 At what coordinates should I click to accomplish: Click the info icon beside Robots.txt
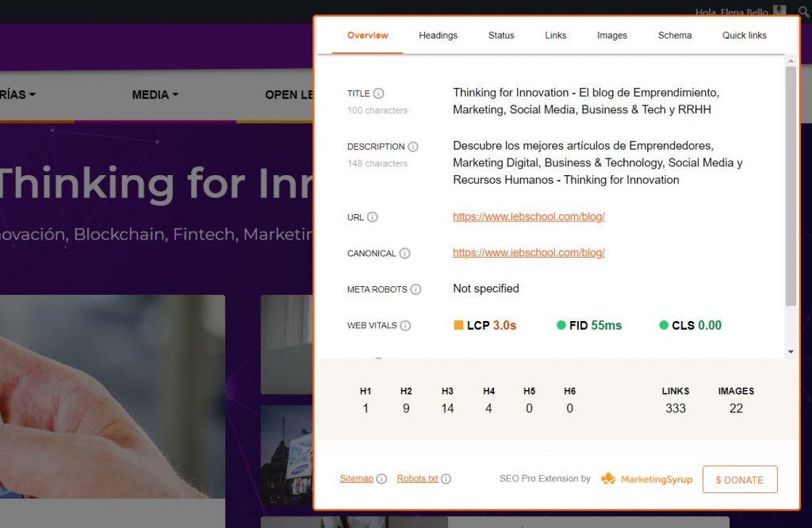click(x=446, y=479)
